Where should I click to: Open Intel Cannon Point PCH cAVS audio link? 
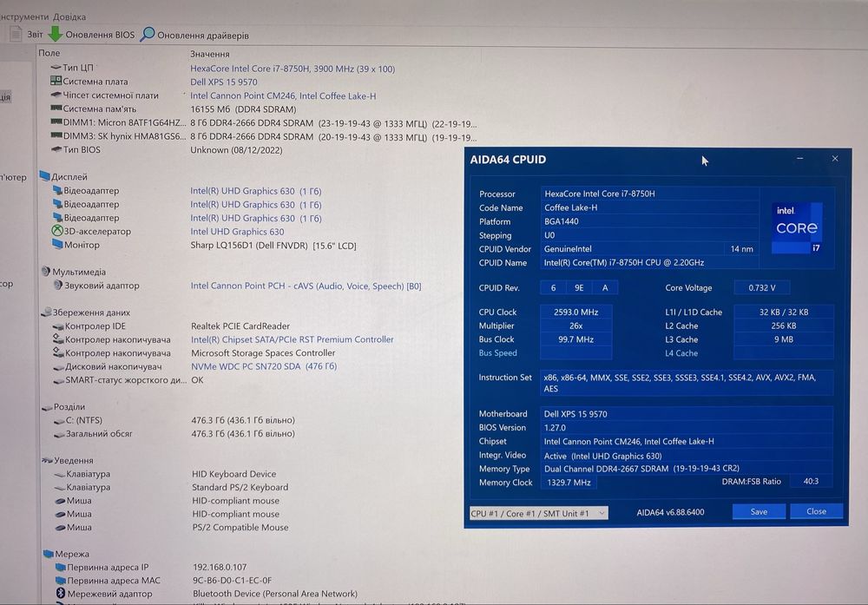tap(306, 286)
